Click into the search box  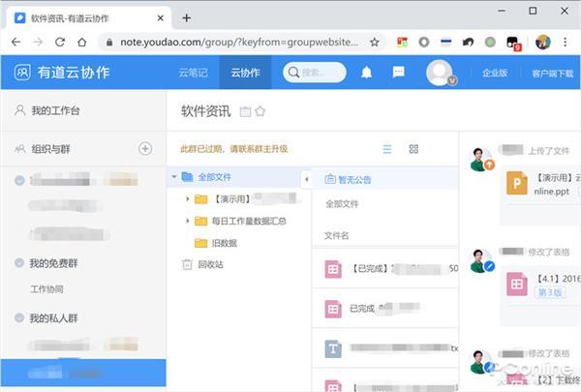tap(315, 73)
